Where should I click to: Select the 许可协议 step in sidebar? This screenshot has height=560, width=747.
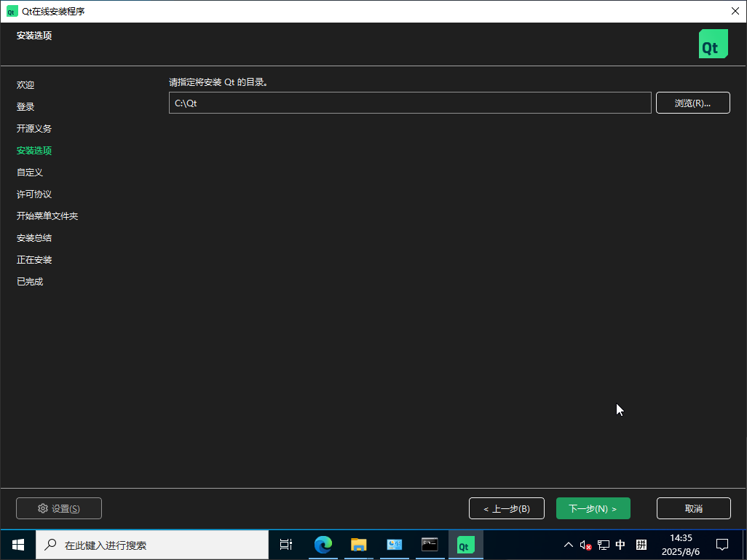click(33, 194)
